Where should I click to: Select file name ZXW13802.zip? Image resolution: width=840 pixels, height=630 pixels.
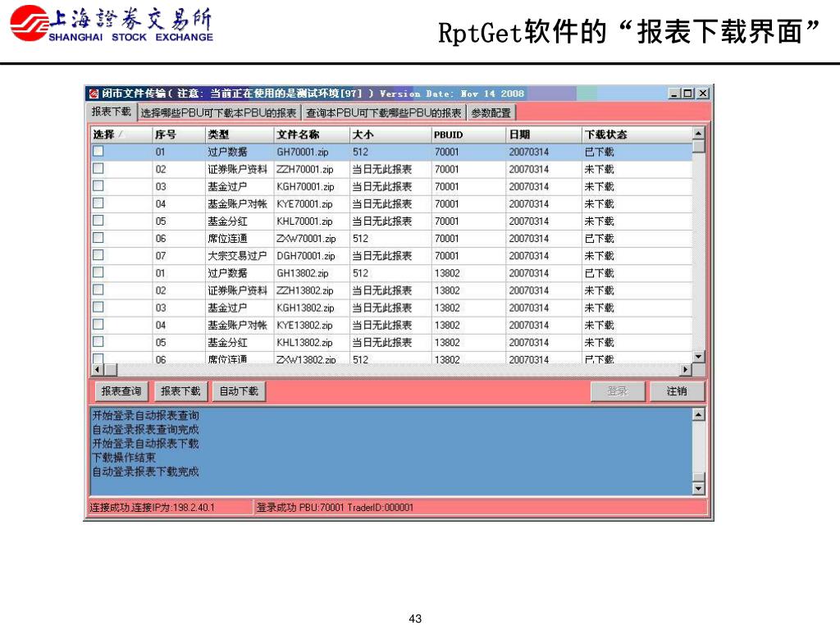(306, 360)
